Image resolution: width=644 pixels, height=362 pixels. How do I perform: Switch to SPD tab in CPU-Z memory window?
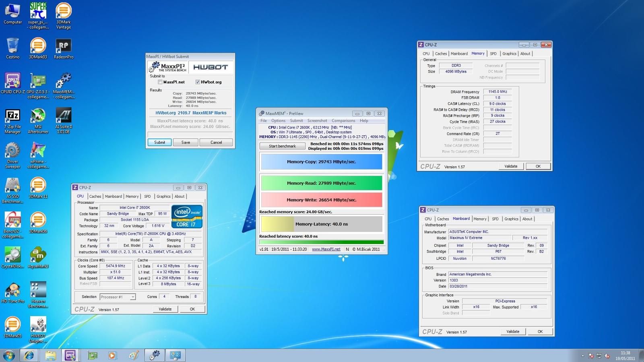[x=493, y=54]
